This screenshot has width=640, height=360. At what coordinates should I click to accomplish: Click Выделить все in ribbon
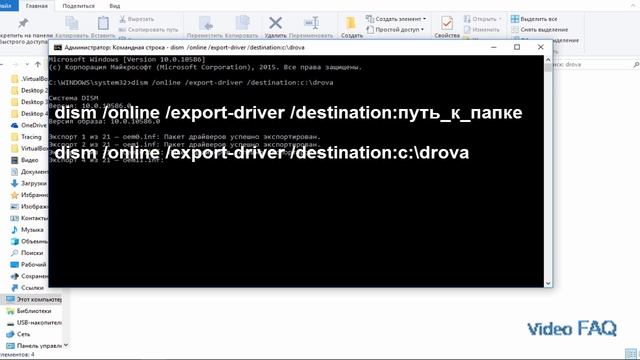pyautogui.click(x=534, y=19)
